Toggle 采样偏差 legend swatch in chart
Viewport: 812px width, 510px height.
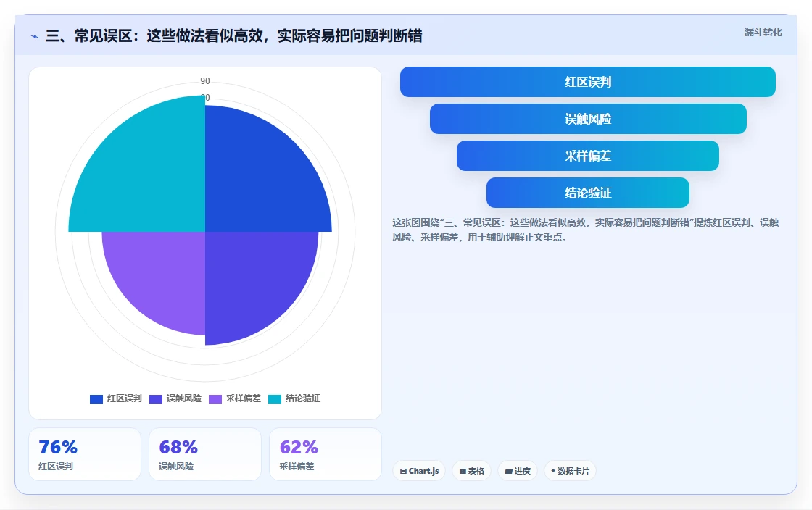[x=215, y=398]
